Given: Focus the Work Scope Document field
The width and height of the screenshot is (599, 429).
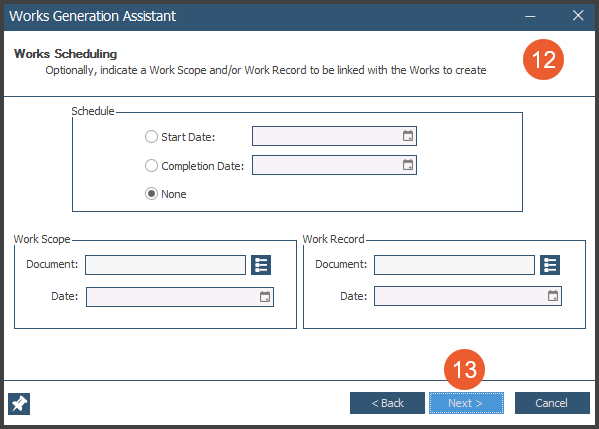Looking at the screenshot, I should 165,265.
